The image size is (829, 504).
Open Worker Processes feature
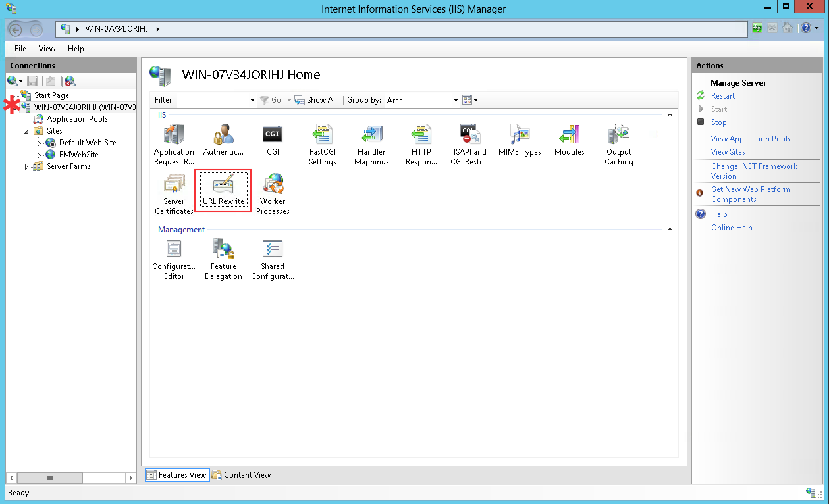click(273, 194)
